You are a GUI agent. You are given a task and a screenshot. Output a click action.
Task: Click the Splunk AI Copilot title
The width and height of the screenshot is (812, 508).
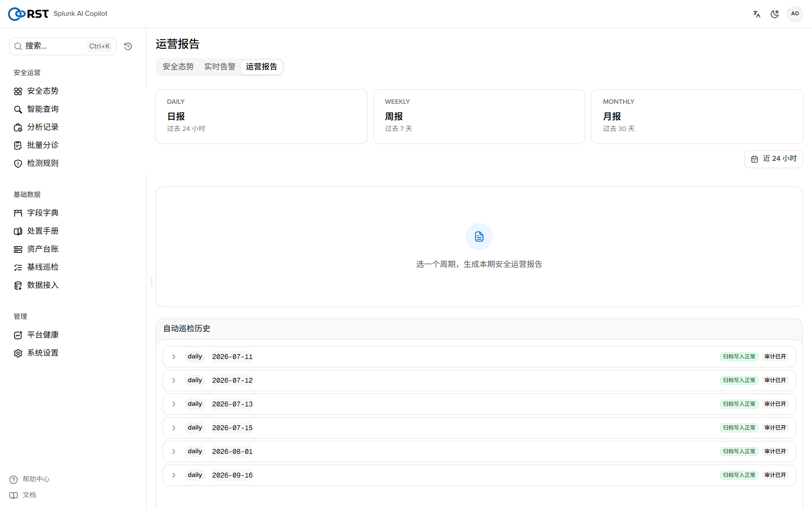[80, 14]
